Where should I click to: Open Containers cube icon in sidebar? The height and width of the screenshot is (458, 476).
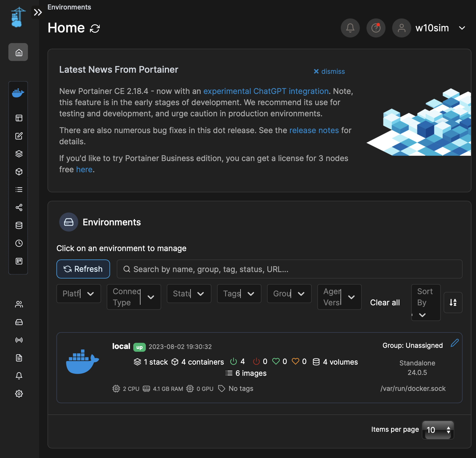click(x=19, y=172)
